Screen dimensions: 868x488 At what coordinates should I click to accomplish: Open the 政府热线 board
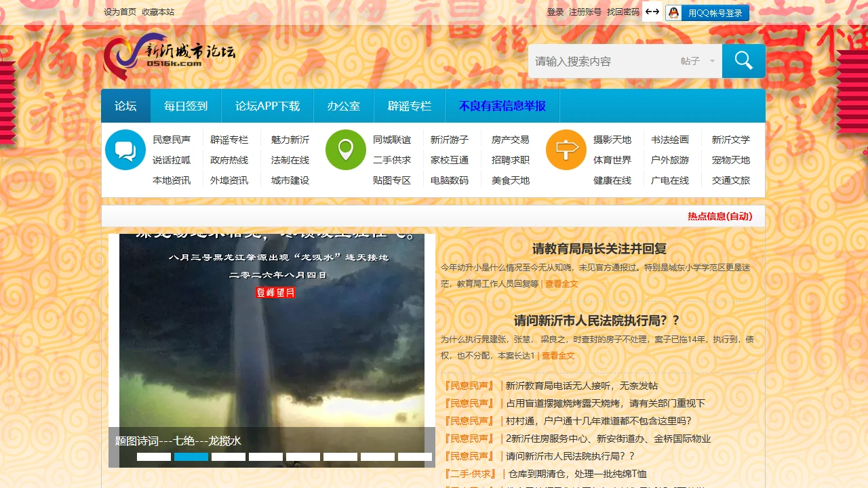pos(229,160)
